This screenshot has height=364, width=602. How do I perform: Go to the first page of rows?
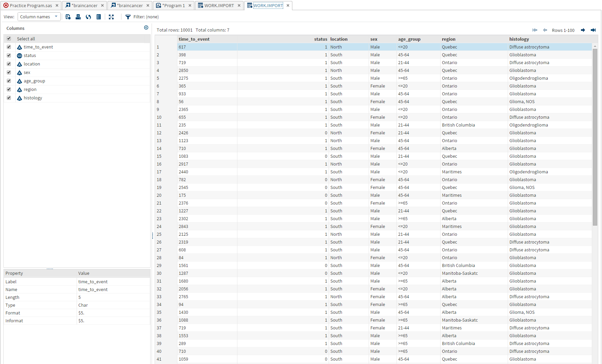tap(535, 30)
